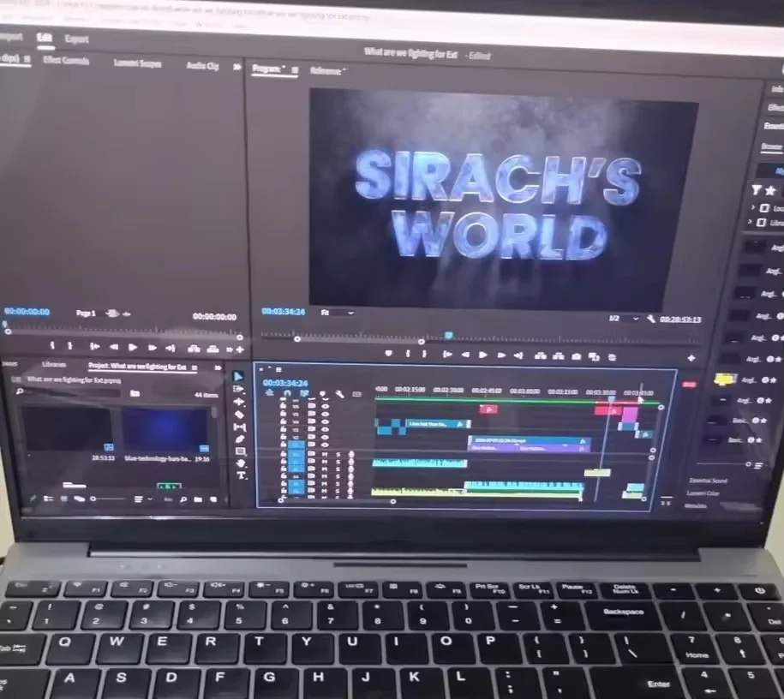The image size is (784, 699).
Task: Click the Lift button in Program monitor
Action: click(540, 356)
